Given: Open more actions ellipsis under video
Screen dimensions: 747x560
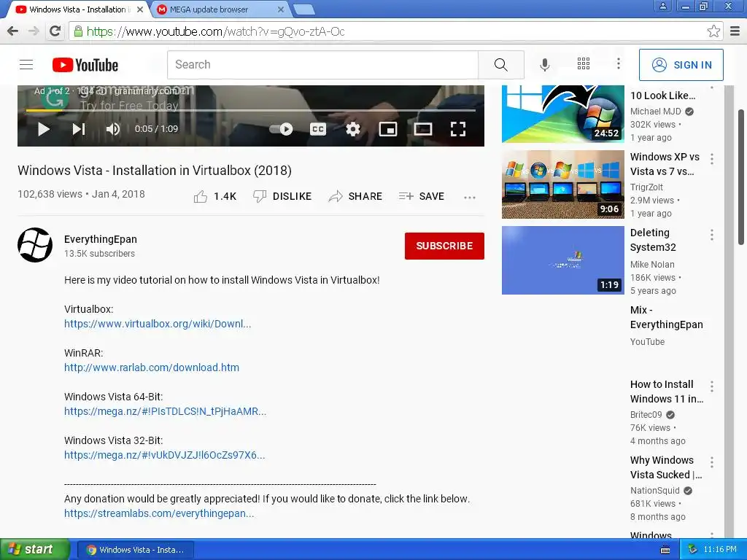Looking at the screenshot, I should (470, 197).
